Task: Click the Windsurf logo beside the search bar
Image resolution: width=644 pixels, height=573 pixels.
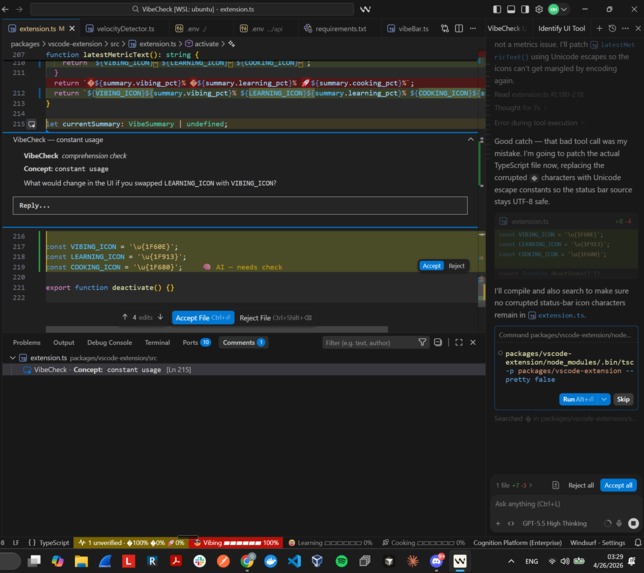Action: pos(365,9)
